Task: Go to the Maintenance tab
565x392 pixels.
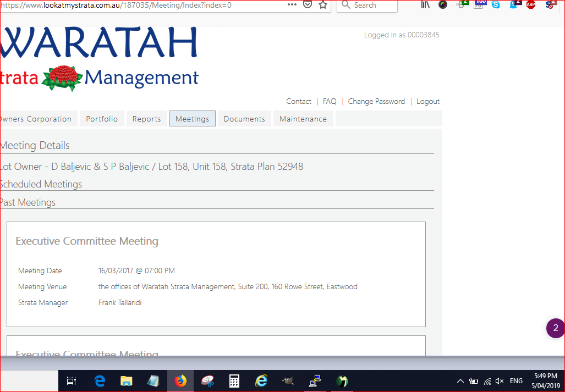Action: 303,119
